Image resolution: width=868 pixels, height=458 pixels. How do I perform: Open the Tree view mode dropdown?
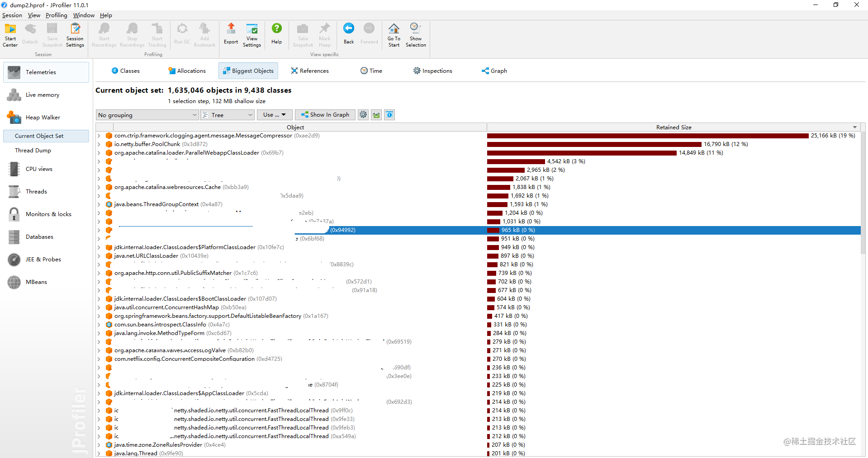[x=228, y=115]
